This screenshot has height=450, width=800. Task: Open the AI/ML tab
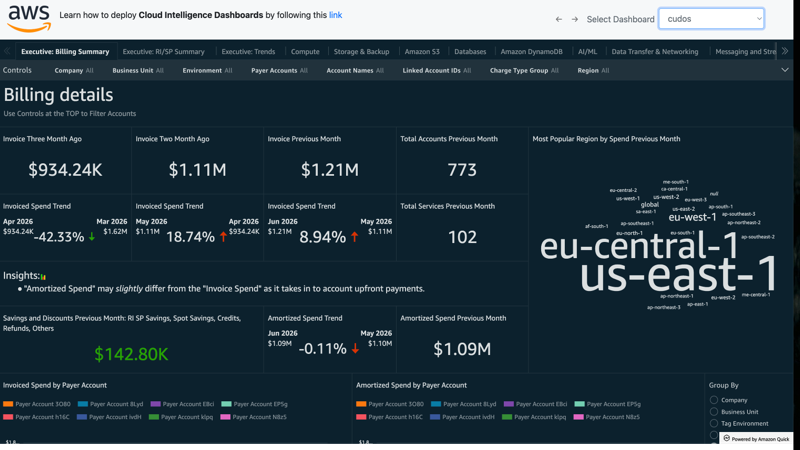tap(587, 52)
